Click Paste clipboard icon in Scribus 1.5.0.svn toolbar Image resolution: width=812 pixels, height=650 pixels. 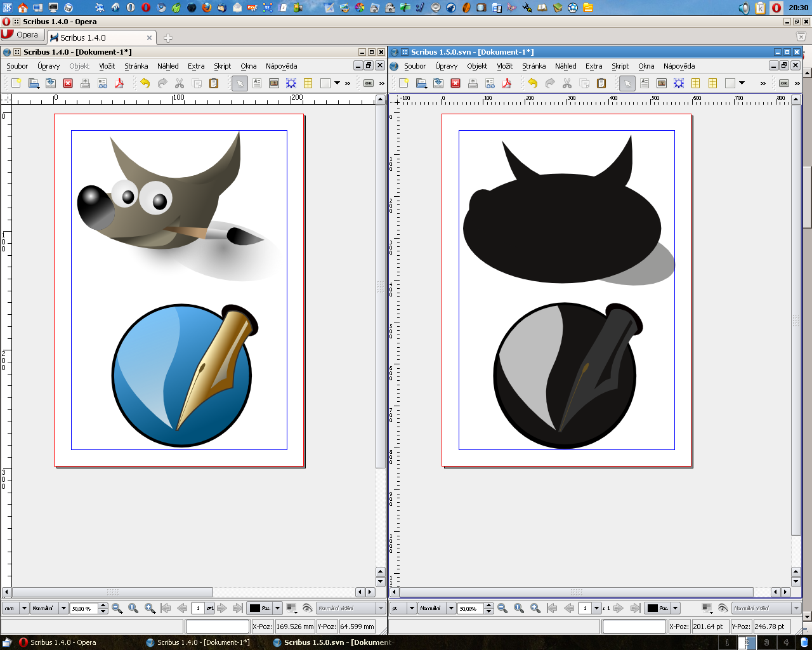click(x=601, y=83)
